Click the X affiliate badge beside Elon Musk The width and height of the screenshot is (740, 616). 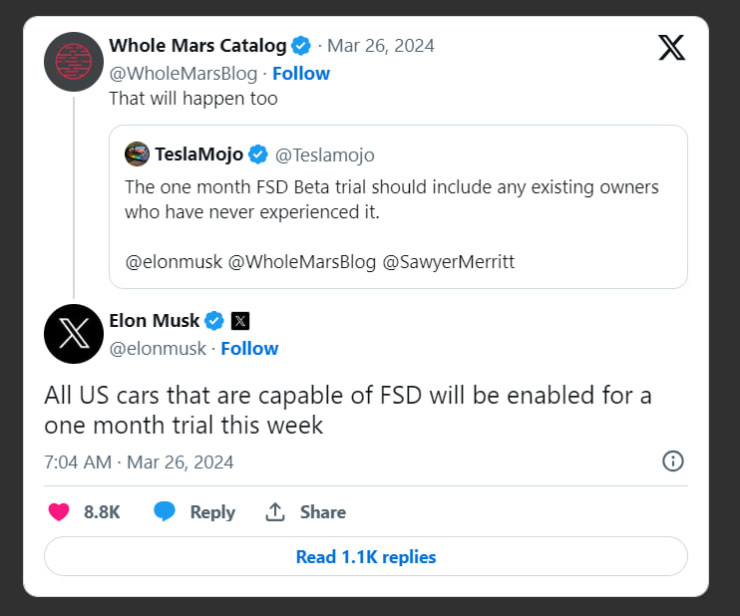point(240,321)
